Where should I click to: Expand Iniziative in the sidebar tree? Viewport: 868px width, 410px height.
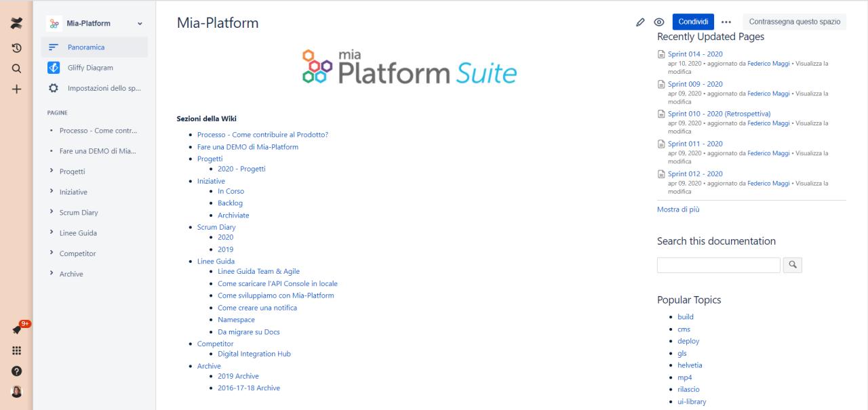[x=52, y=191]
